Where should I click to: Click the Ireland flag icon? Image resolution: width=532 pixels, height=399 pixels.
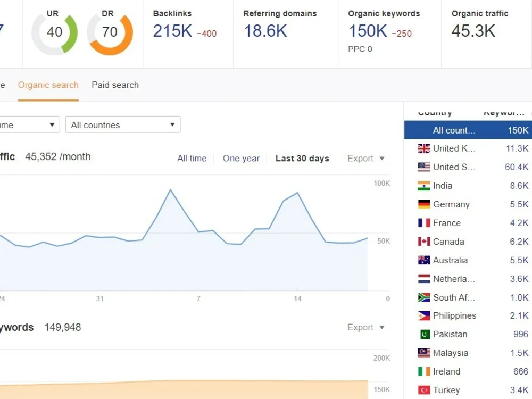pyautogui.click(x=424, y=371)
